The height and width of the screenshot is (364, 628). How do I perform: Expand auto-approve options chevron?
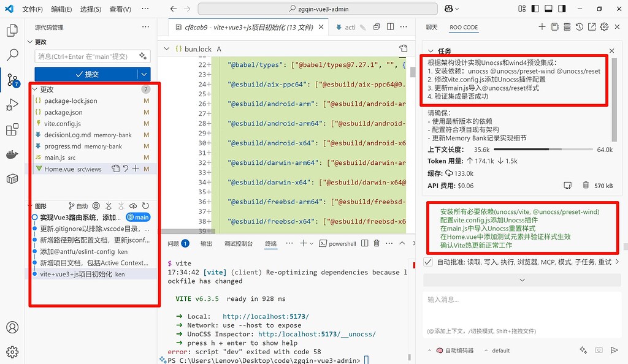[x=617, y=262]
